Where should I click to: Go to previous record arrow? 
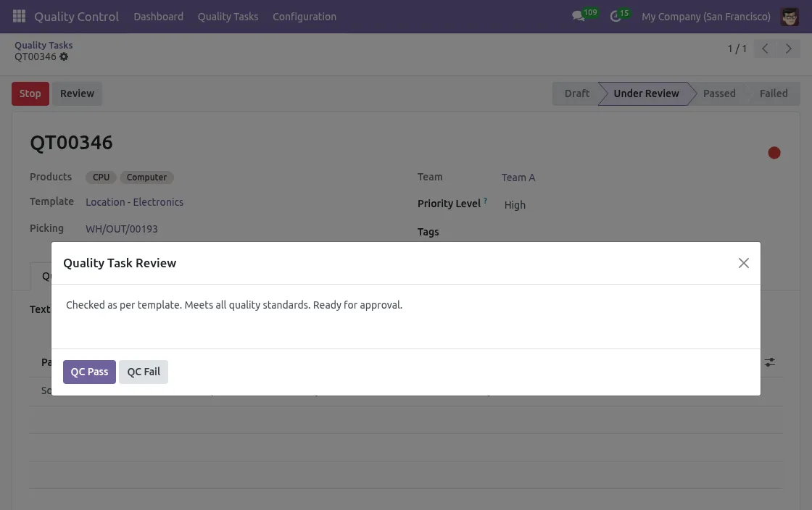765,49
